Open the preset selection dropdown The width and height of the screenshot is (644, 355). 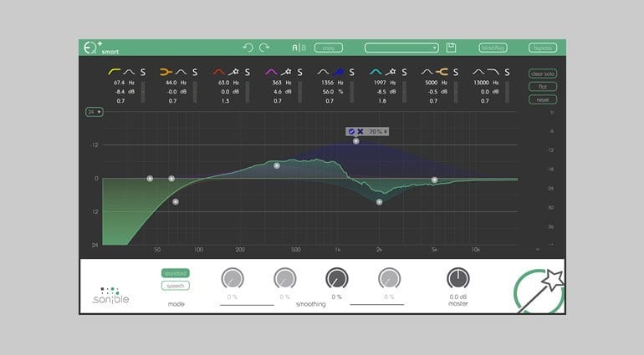pyautogui.click(x=401, y=48)
